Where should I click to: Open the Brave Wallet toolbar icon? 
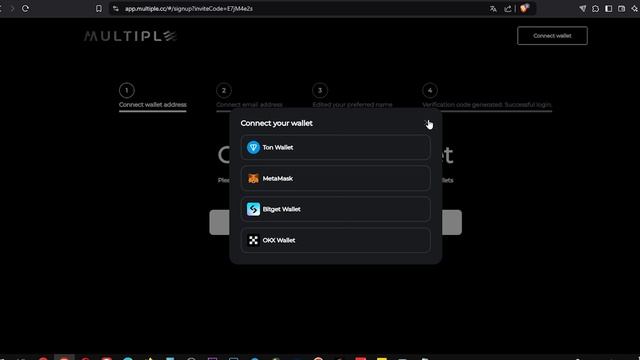(x=622, y=9)
